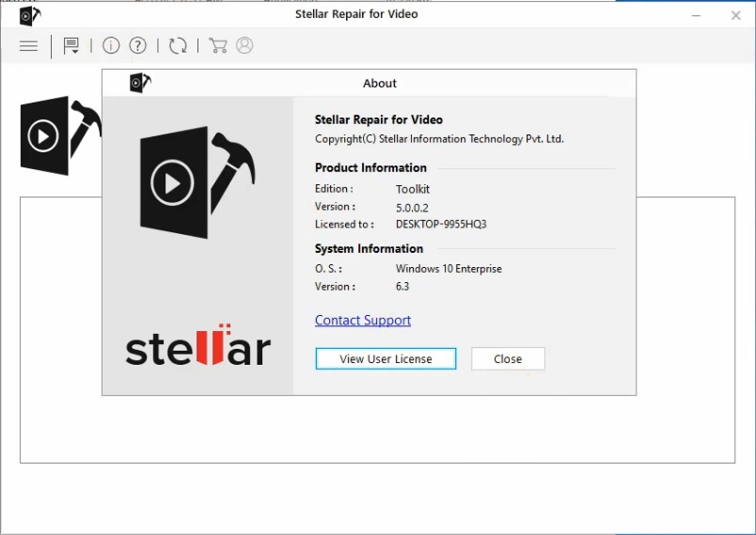Image resolution: width=756 pixels, height=535 pixels.
Task: Click the user account activation icon
Action: pos(244,45)
